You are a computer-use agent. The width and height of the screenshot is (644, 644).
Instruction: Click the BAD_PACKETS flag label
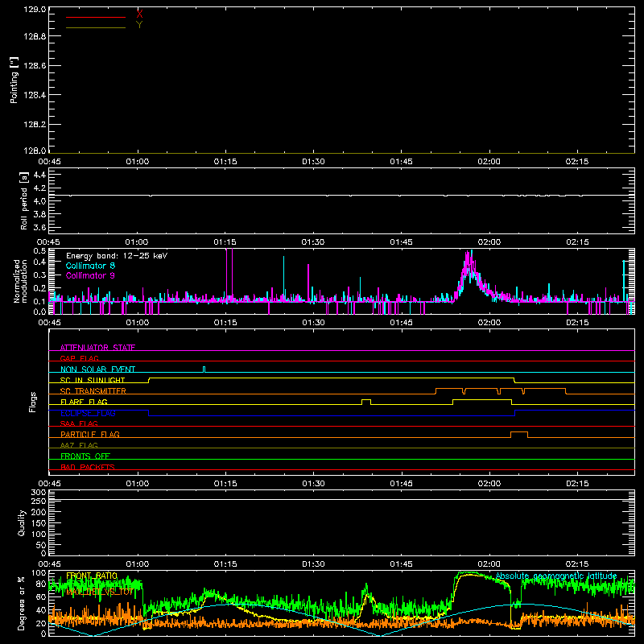click(88, 467)
